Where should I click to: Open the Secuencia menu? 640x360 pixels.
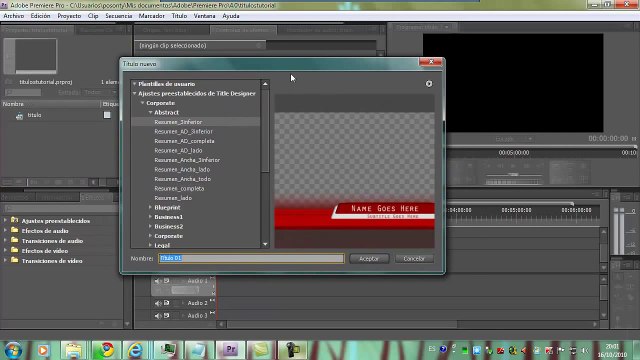click(118, 16)
